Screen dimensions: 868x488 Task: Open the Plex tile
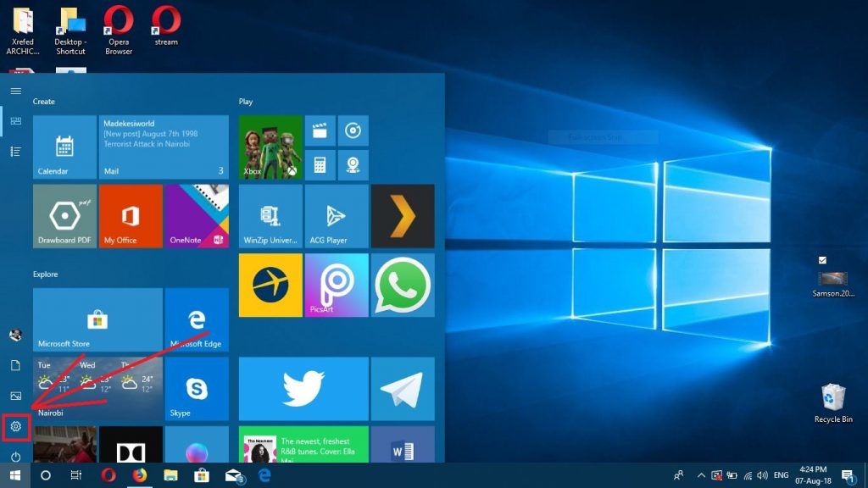pos(403,216)
